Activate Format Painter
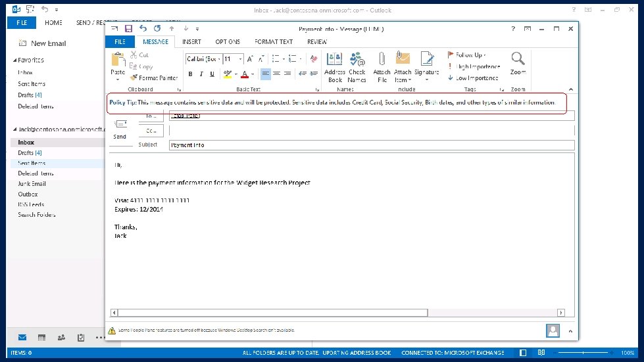 pyautogui.click(x=154, y=78)
